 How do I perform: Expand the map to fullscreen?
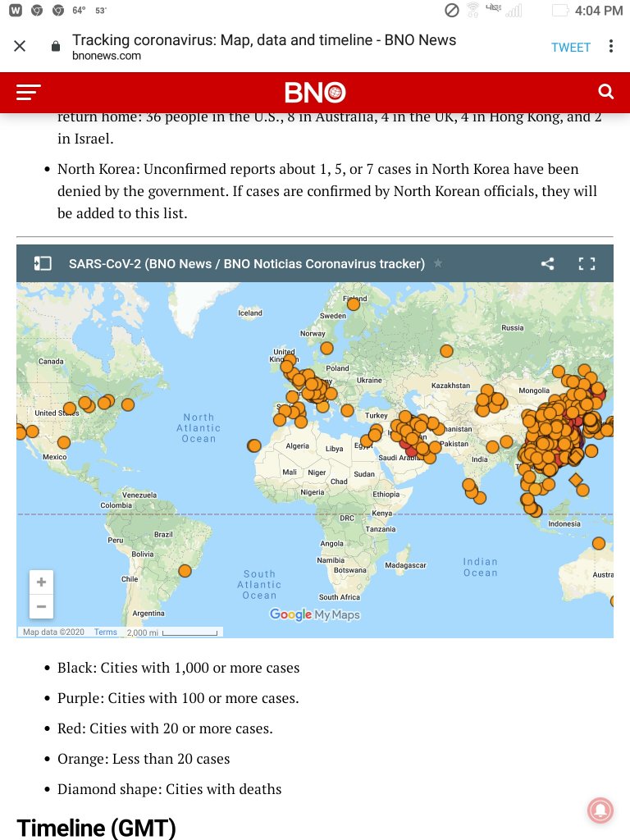[587, 263]
